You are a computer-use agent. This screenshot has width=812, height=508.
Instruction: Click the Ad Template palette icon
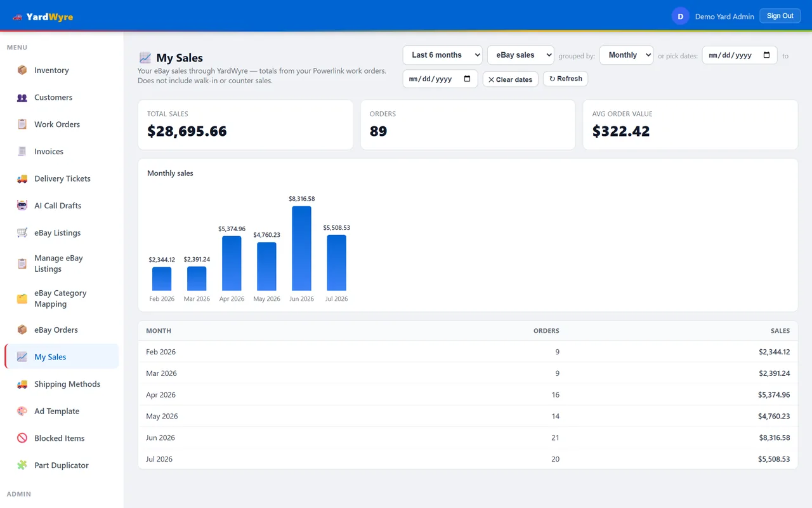[22, 411]
